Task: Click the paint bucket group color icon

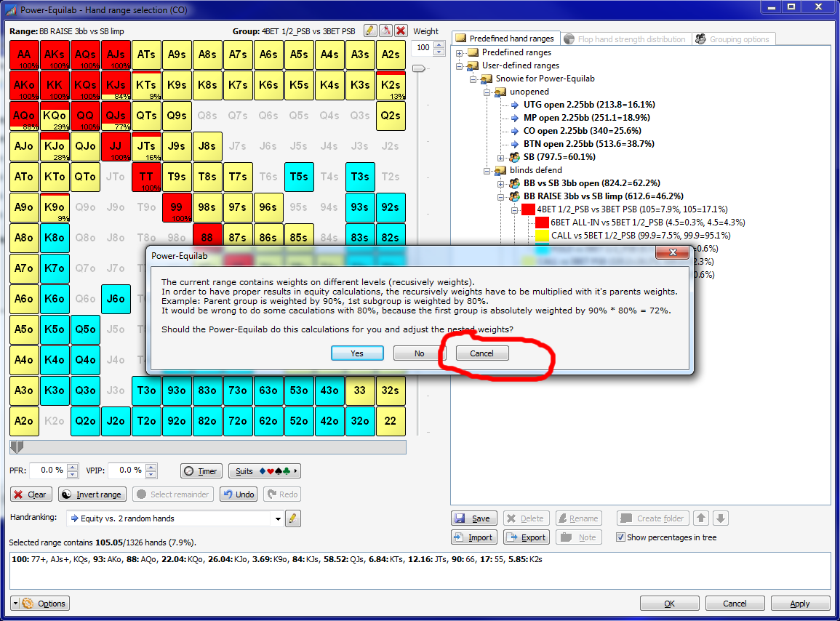Action: click(x=385, y=31)
